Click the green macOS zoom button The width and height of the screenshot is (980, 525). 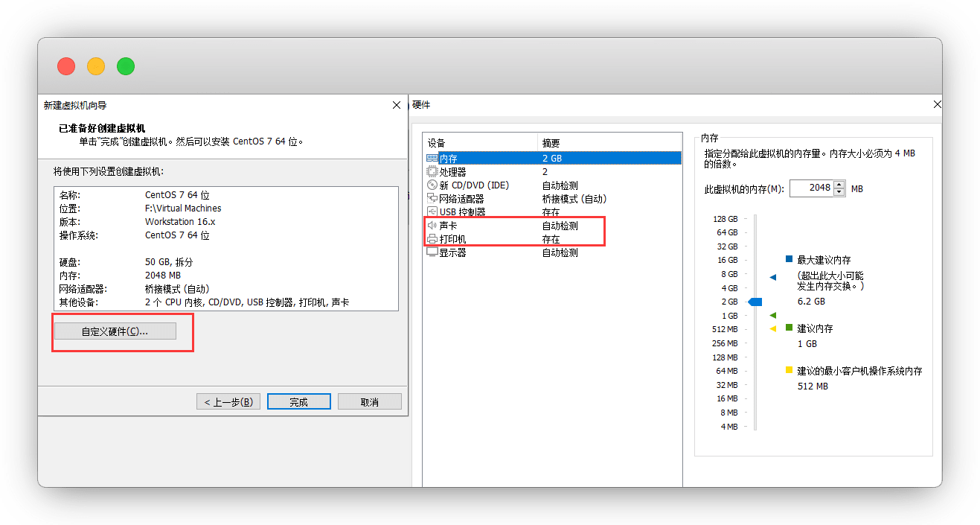(126, 66)
